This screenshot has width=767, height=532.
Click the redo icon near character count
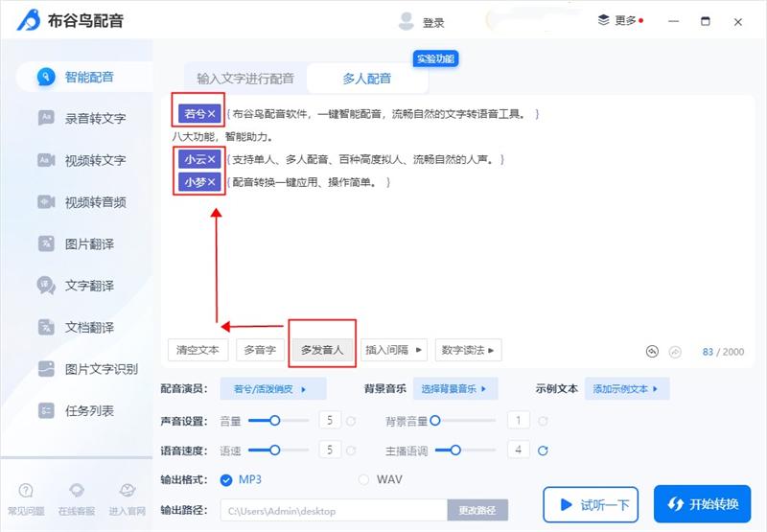tap(675, 352)
